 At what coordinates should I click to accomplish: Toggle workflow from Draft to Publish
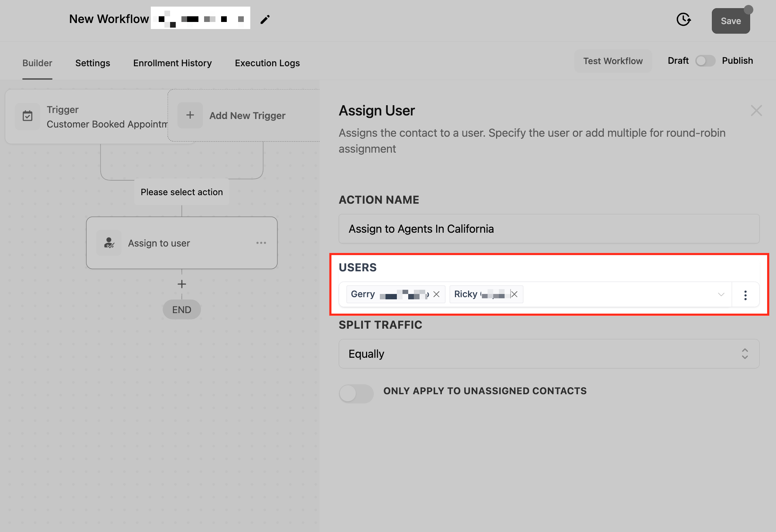coord(705,61)
